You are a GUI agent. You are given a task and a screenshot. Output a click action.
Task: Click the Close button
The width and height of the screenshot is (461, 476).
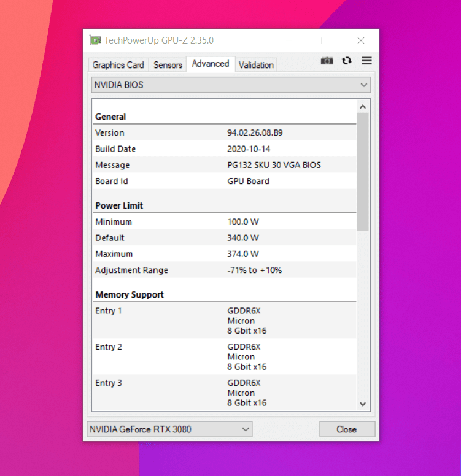point(347,429)
